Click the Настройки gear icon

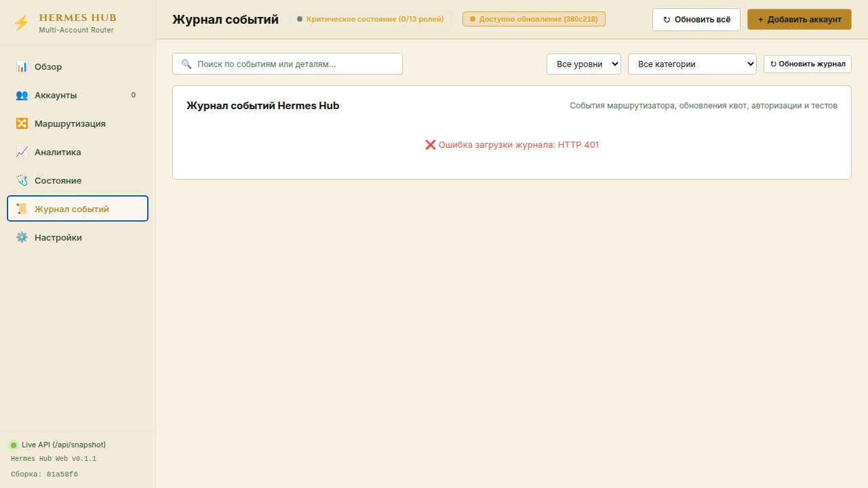[x=22, y=237]
